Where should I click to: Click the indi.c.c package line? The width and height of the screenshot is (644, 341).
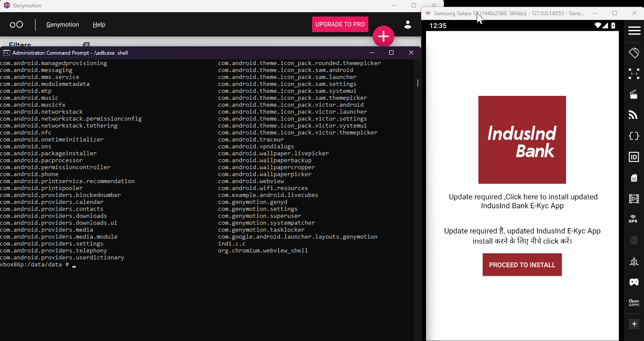click(232, 244)
